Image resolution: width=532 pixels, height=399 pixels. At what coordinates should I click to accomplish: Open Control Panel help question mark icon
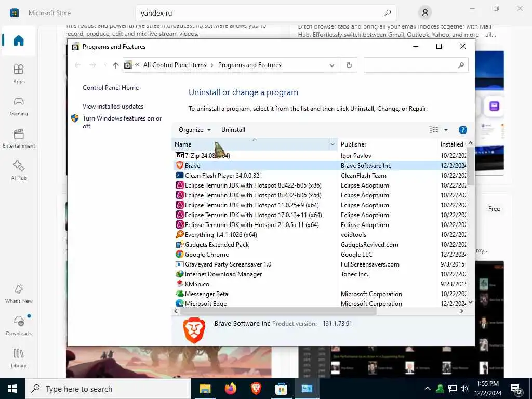point(462,130)
